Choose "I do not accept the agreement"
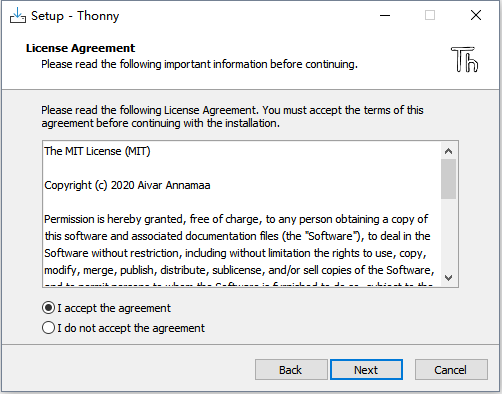This screenshot has height=394, width=502. tap(123, 328)
